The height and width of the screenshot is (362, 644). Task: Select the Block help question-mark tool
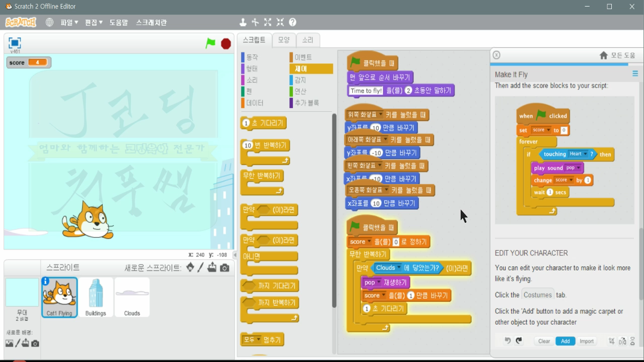[x=293, y=22]
